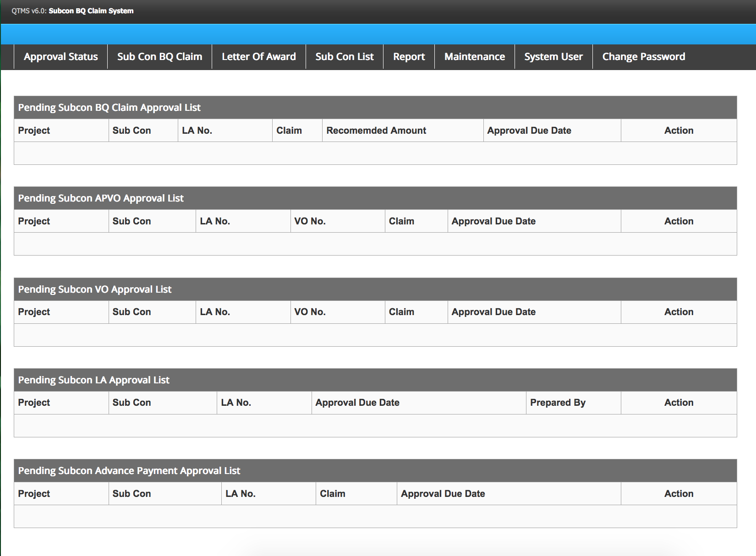Select Letter Of Award in navigation bar
The image size is (756, 556).
click(x=258, y=57)
